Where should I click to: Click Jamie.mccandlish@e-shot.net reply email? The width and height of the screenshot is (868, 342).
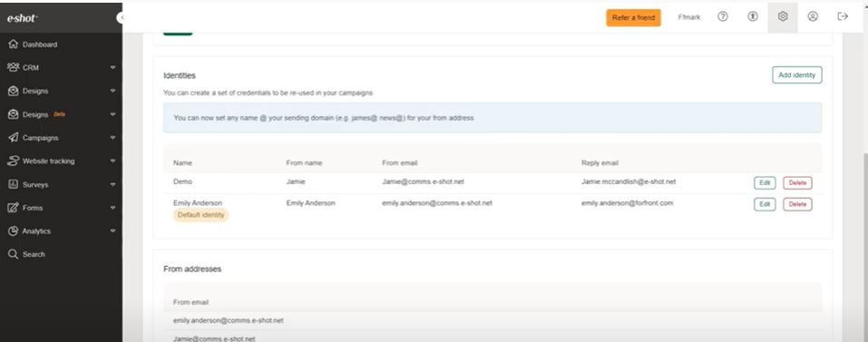(x=629, y=181)
